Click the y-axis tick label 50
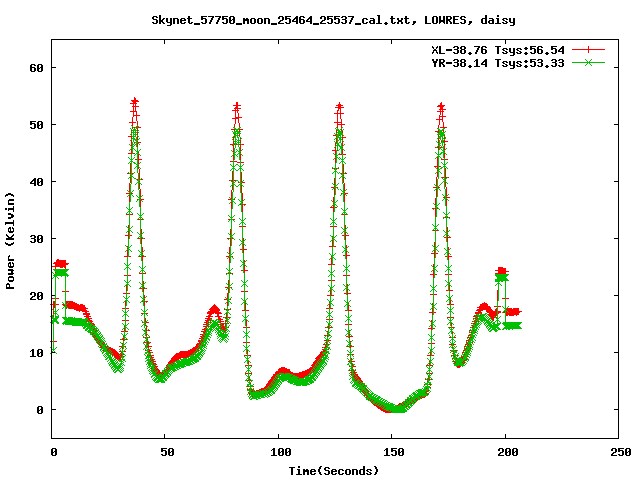The width and height of the screenshot is (640, 480). pyautogui.click(x=36, y=125)
